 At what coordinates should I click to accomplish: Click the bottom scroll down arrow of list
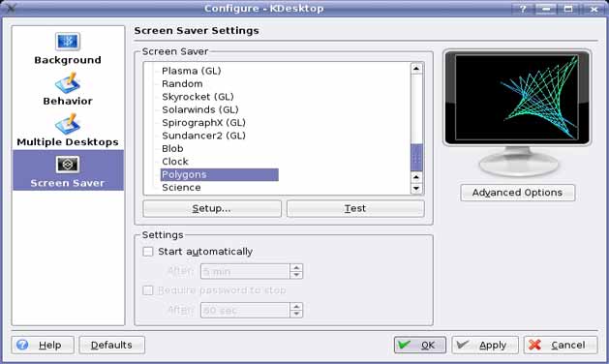pos(416,189)
